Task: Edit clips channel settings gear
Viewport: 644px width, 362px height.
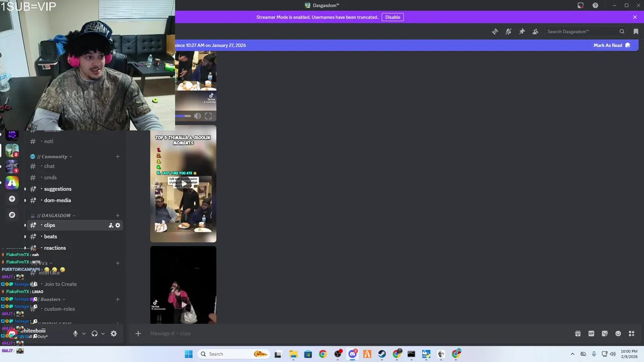Action: click(x=118, y=225)
